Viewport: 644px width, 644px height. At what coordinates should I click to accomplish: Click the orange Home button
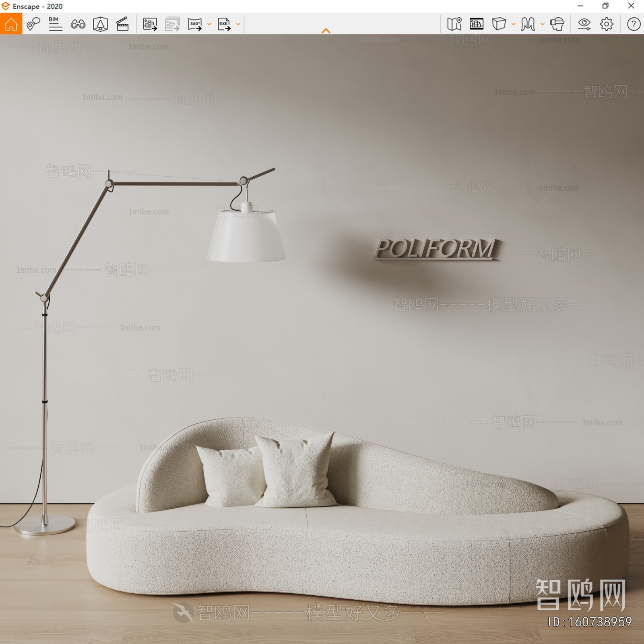pos(11,24)
